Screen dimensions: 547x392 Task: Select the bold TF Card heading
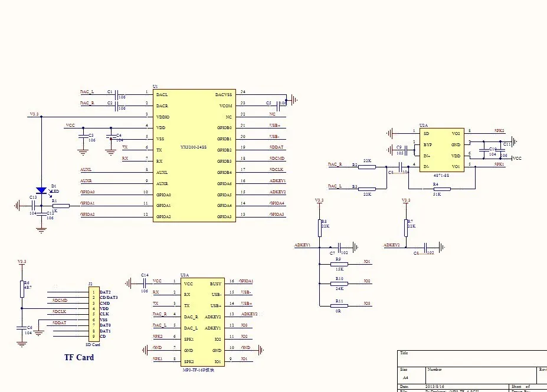click(79, 357)
